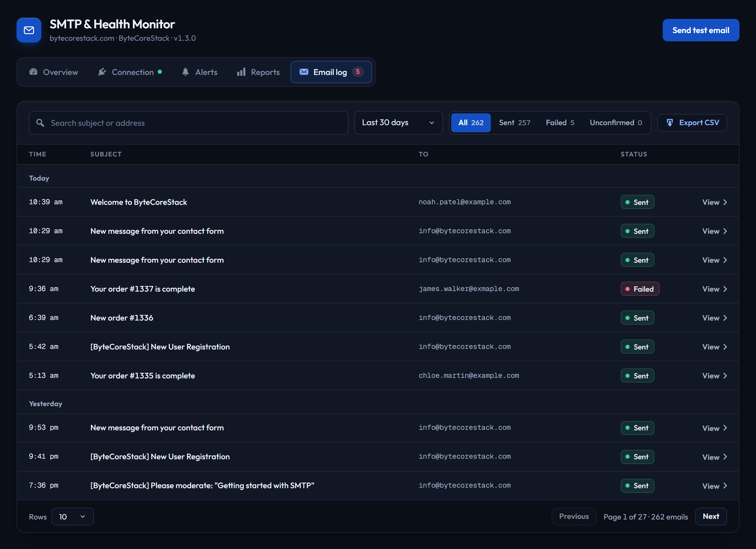This screenshot has width=756, height=549.
Task: Open the Last 30 days dropdown
Action: (398, 123)
